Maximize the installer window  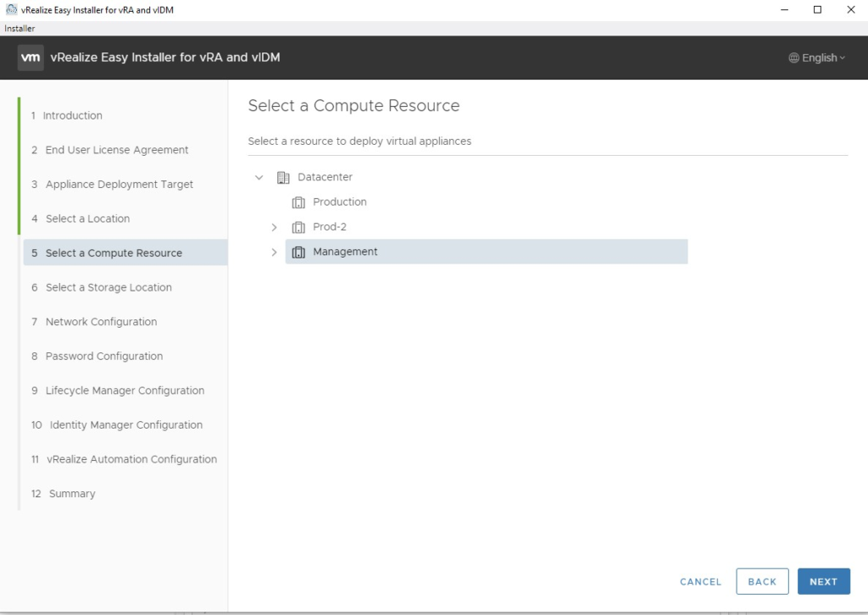click(x=818, y=9)
